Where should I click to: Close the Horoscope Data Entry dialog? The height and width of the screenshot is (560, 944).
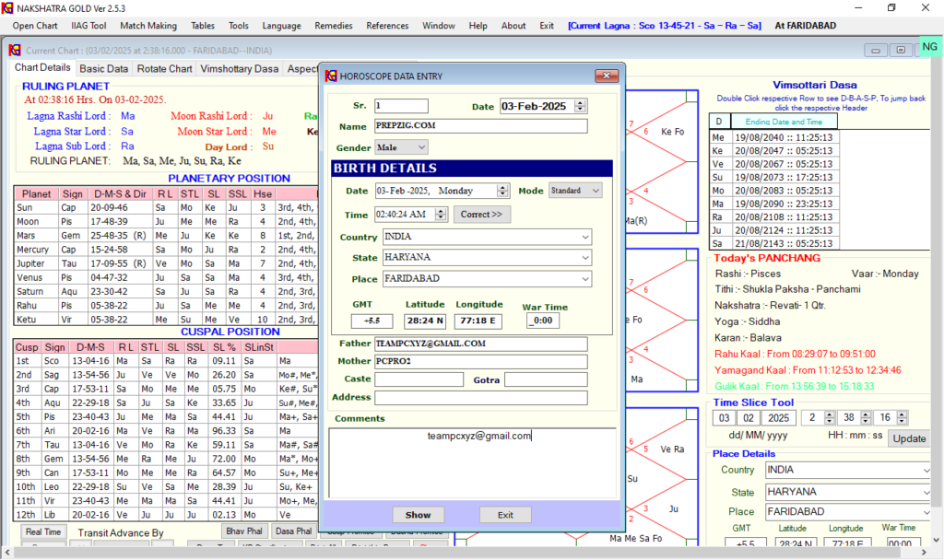(x=607, y=76)
